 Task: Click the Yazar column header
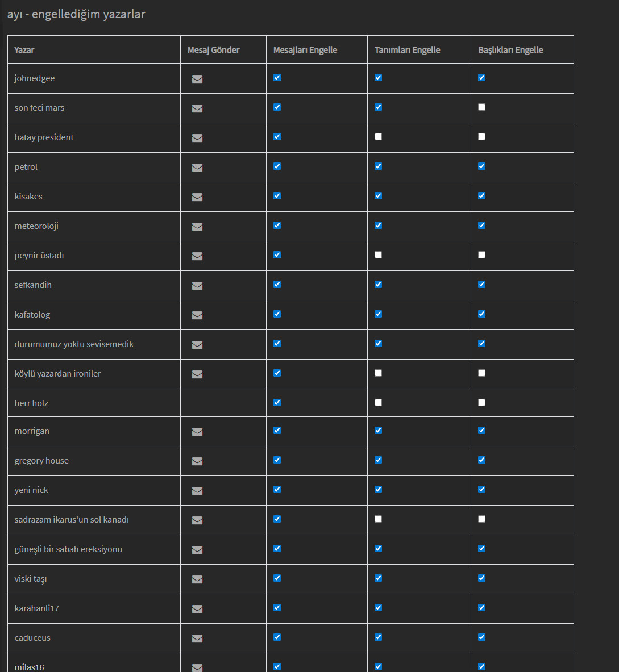click(24, 50)
